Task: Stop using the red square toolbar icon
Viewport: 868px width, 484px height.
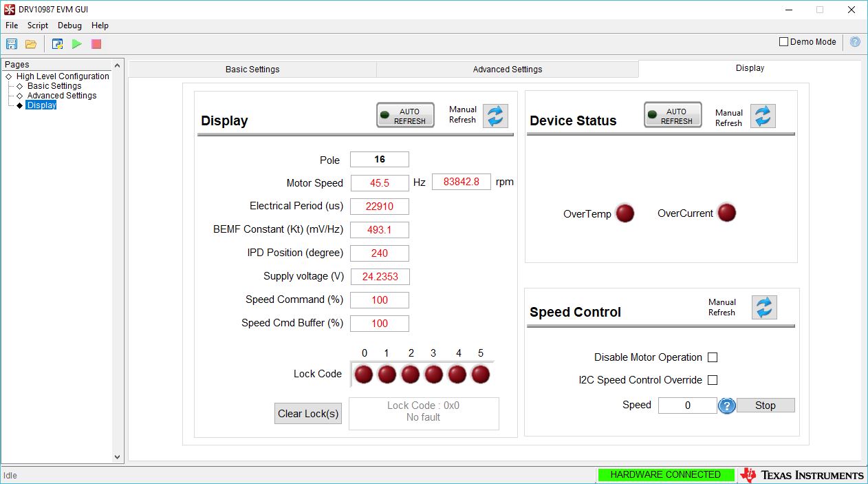Action: 96,44
